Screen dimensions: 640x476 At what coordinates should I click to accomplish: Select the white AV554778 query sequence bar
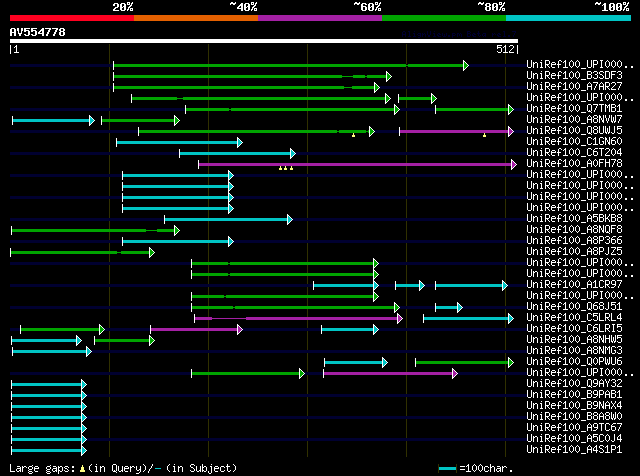pyautogui.click(x=264, y=41)
